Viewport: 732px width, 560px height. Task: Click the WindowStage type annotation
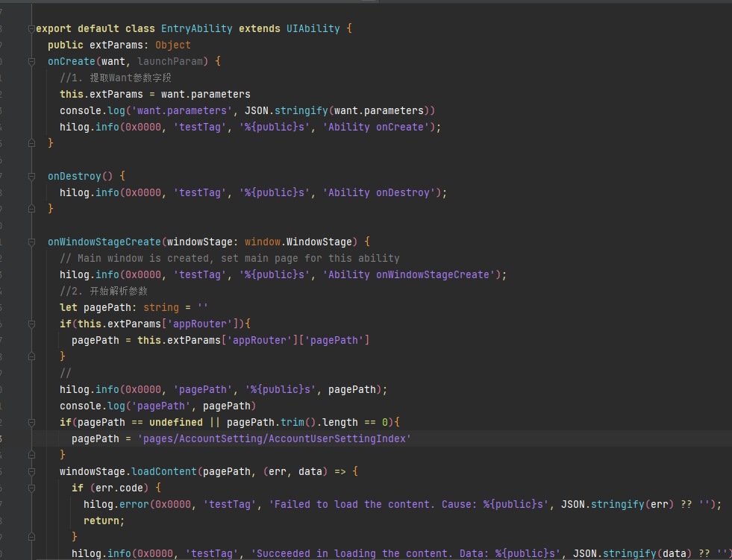point(319,242)
